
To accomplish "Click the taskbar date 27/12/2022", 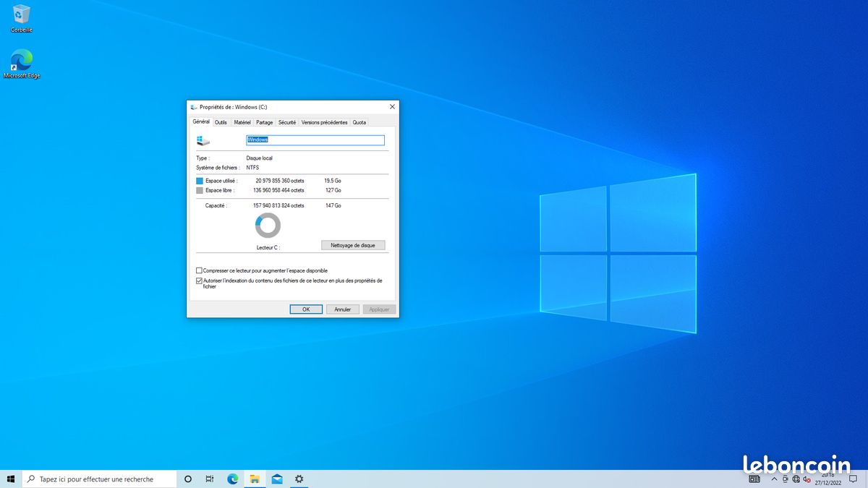I will click(x=827, y=482).
